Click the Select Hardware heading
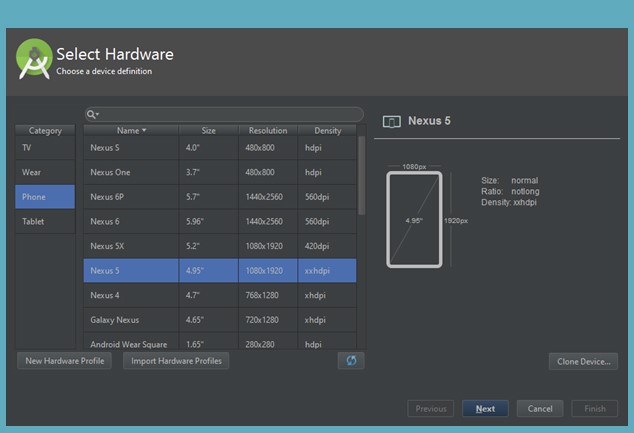This screenshot has height=433, width=634. pyautogui.click(x=115, y=54)
